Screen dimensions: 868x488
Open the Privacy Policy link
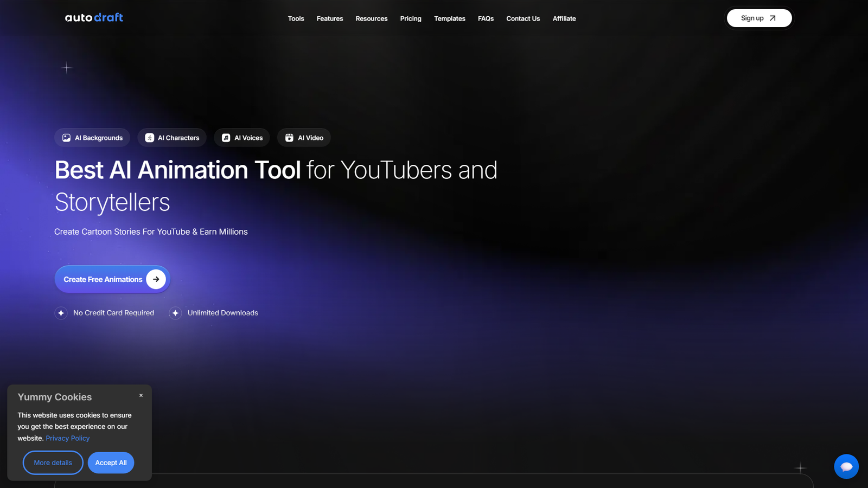point(68,438)
